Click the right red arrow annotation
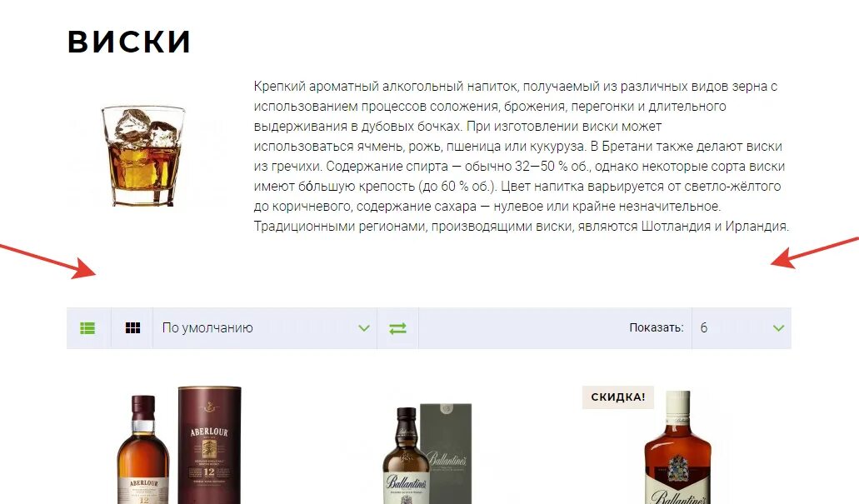859x504 pixels. click(x=815, y=252)
